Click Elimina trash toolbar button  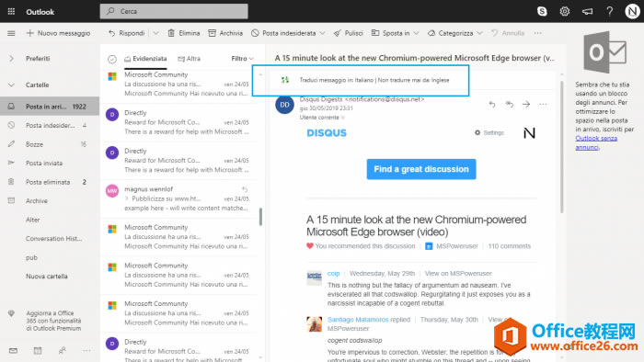pyautogui.click(x=184, y=33)
